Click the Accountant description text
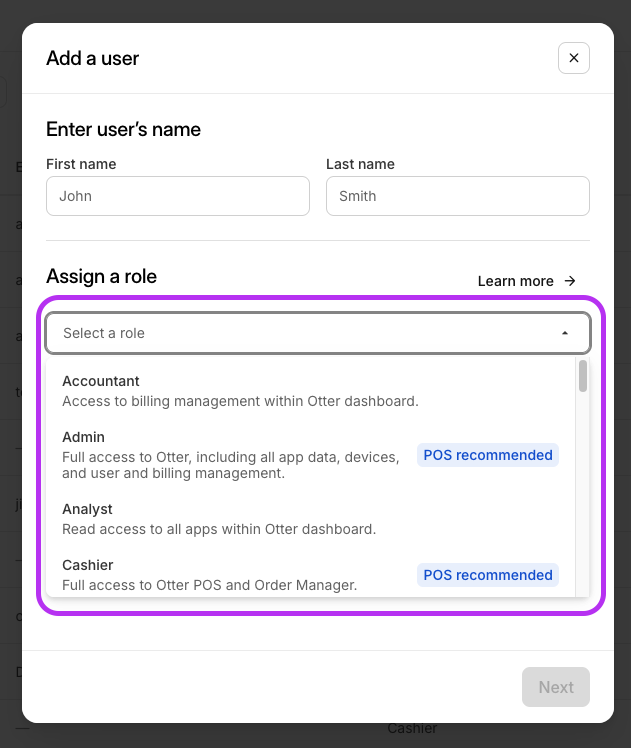The height and width of the screenshot is (748, 631). (x=240, y=401)
